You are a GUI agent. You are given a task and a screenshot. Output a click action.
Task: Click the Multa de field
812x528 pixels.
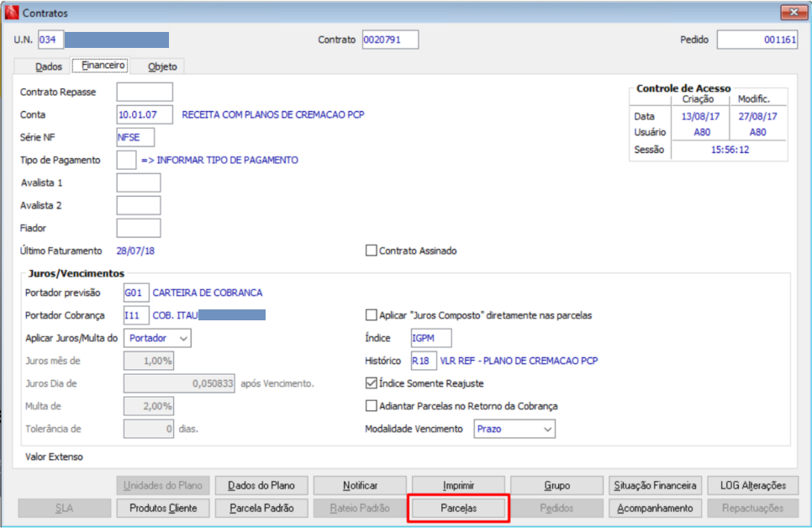pos(149,406)
